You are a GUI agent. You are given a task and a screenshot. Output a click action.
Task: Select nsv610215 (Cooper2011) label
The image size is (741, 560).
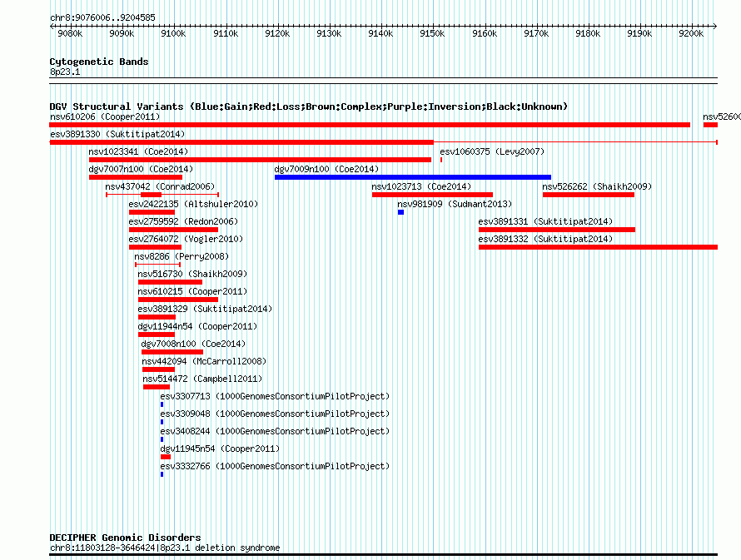coord(192,291)
